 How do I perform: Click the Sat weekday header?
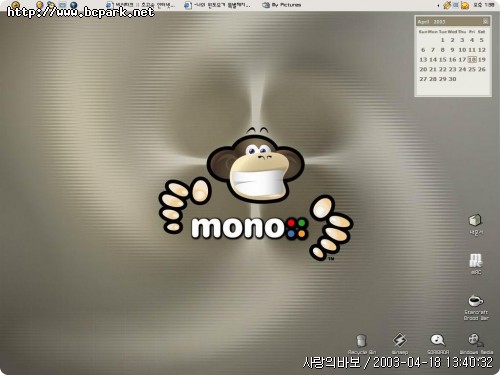point(482,32)
